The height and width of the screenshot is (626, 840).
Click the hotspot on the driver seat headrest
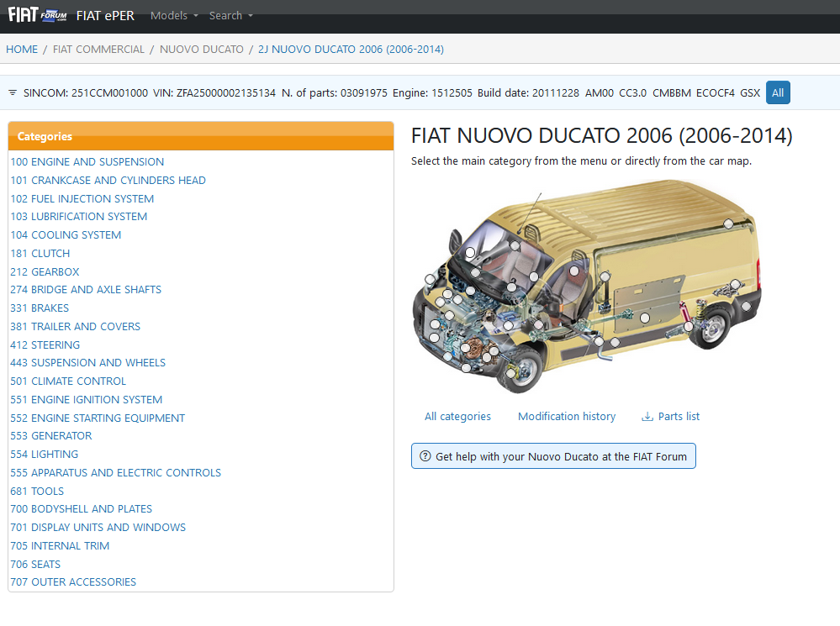(573, 271)
